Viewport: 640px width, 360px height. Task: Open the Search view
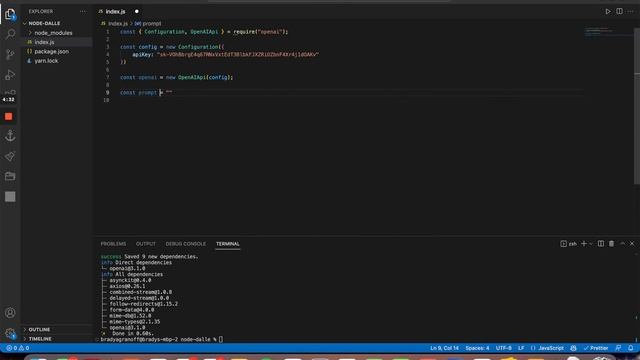[10, 34]
